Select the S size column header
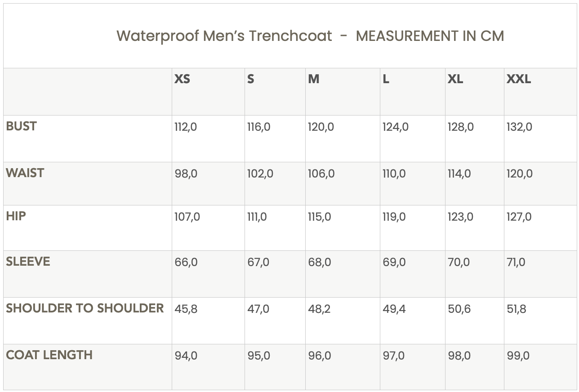This screenshot has height=392, width=579. pyautogui.click(x=250, y=79)
